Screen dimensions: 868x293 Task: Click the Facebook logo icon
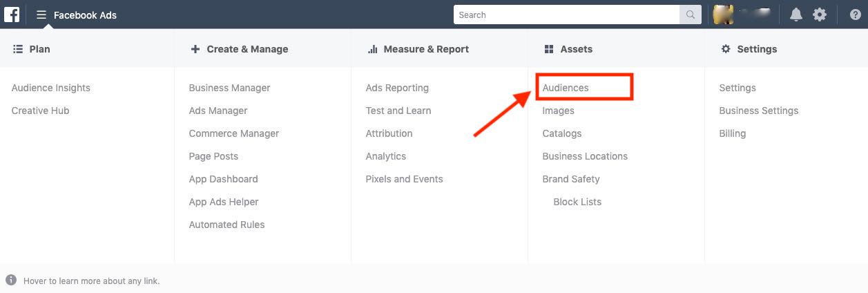12,15
